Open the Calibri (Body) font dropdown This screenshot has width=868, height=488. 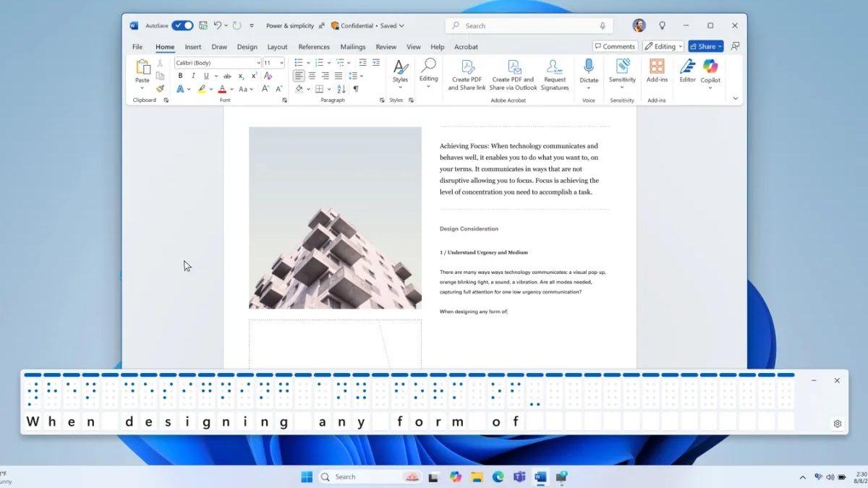pyautogui.click(x=217, y=63)
